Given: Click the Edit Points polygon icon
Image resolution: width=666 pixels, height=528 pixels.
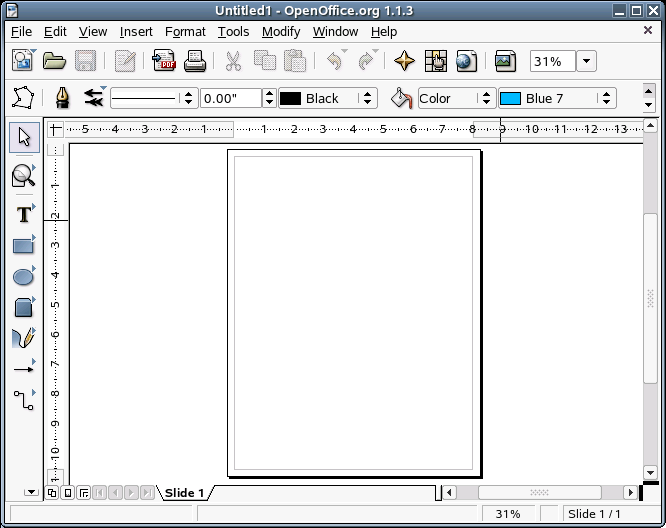Looking at the screenshot, I should click(23, 98).
